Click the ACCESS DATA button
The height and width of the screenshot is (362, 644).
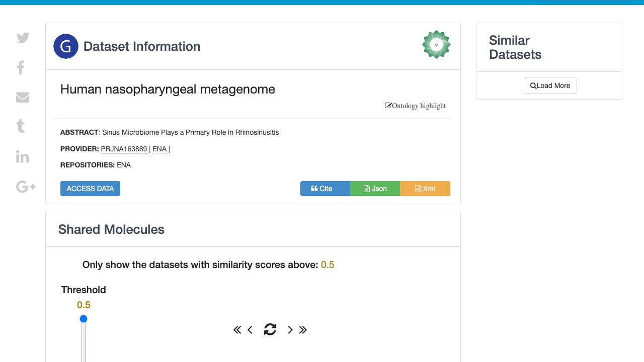[90, 189]
